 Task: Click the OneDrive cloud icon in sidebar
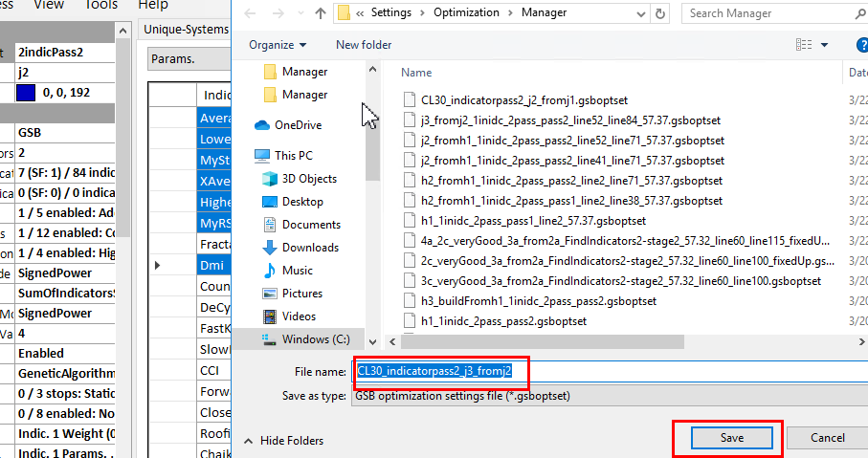click(x=262, y=125)
